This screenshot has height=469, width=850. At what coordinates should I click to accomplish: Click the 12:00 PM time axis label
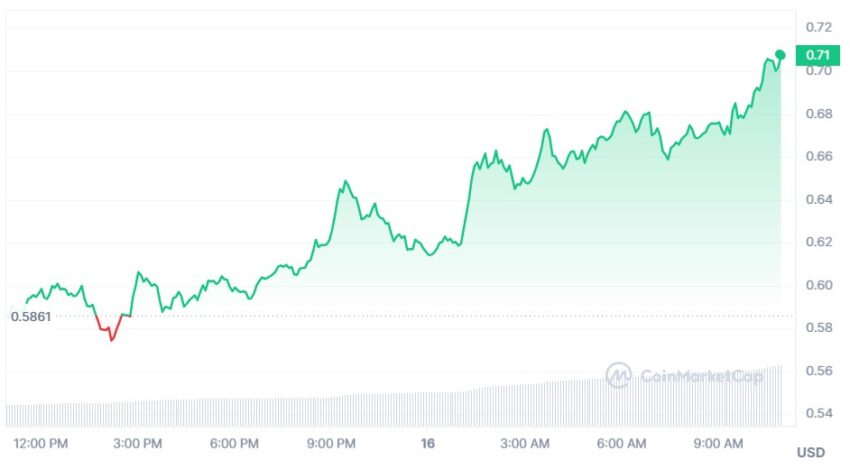pyautogui.click(x=41, y=444)
